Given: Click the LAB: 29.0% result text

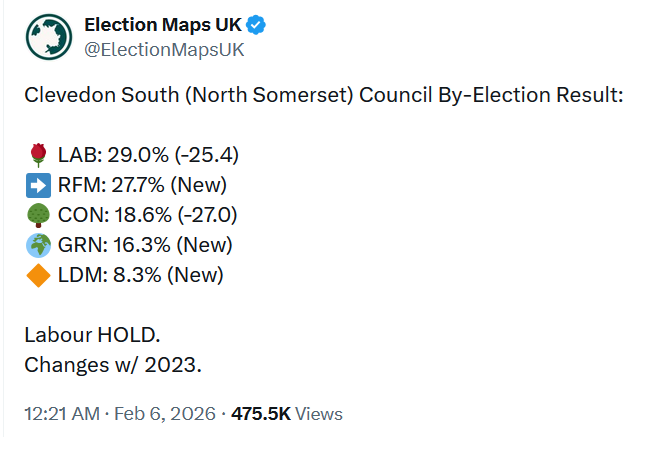Looking at the screenshot, I should (x=147, y=155).
